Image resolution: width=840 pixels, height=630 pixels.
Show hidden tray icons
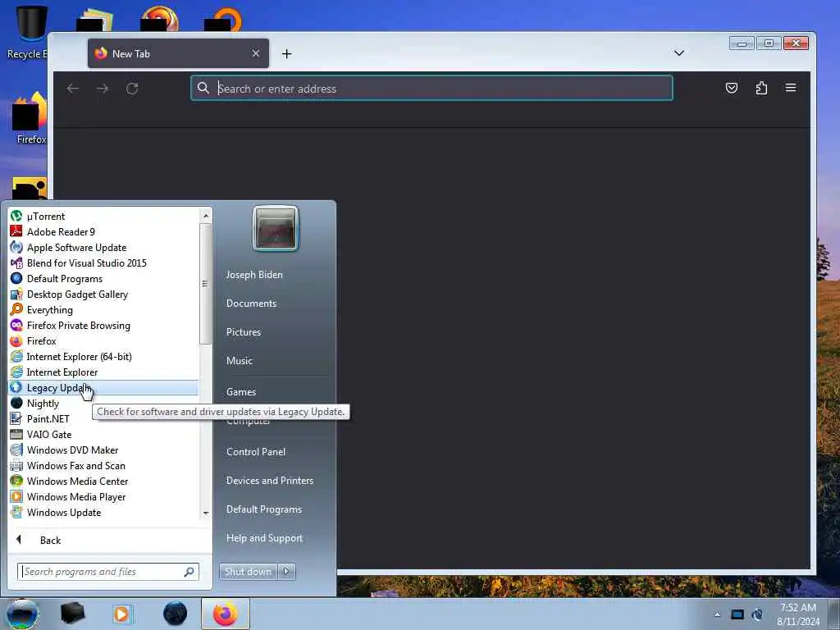tap(717, 614)
